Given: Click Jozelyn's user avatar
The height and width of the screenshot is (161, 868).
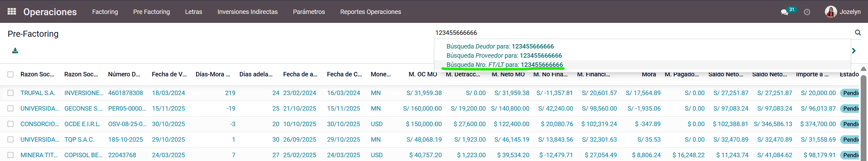Looking at the screenshot, I should [831, 12].
